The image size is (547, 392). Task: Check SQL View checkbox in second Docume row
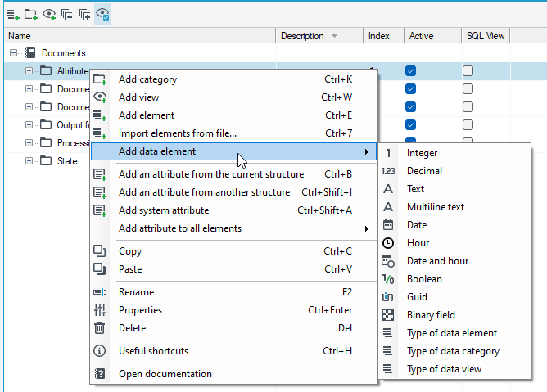pyautogui.click(x=468, y=89)
